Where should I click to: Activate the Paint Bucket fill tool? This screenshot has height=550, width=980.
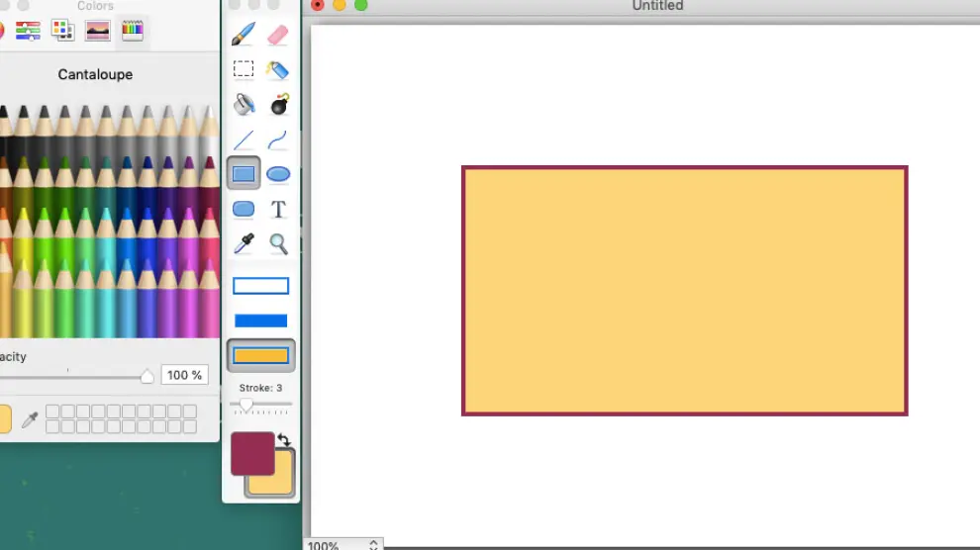point(244,104)
